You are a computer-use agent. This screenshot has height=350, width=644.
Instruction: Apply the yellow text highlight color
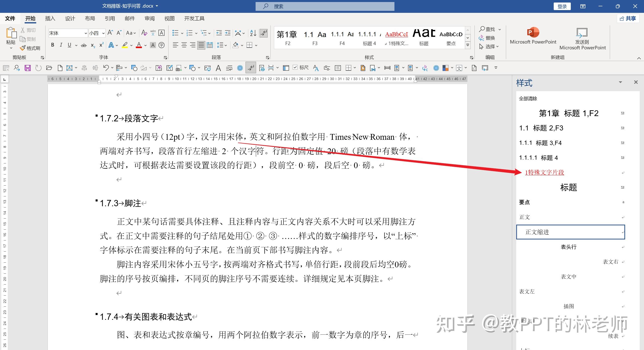pyautogui.click(x=125, y=45)
